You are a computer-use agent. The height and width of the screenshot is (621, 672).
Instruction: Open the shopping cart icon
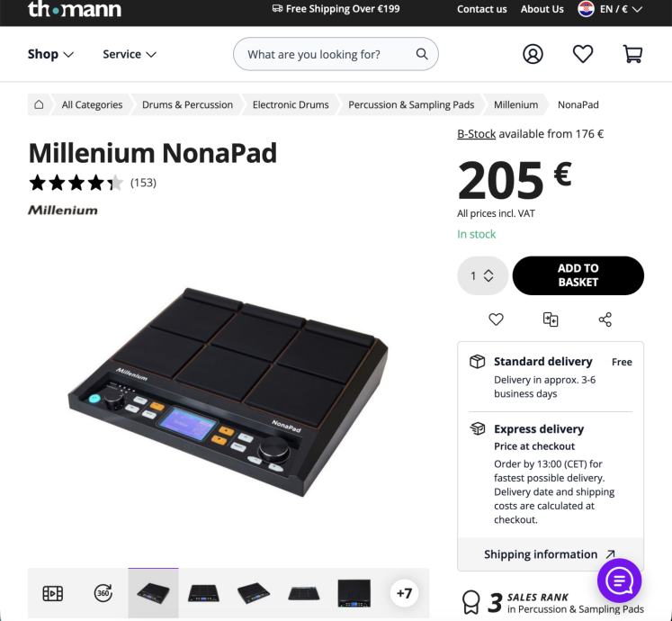[x=632, y=54]
